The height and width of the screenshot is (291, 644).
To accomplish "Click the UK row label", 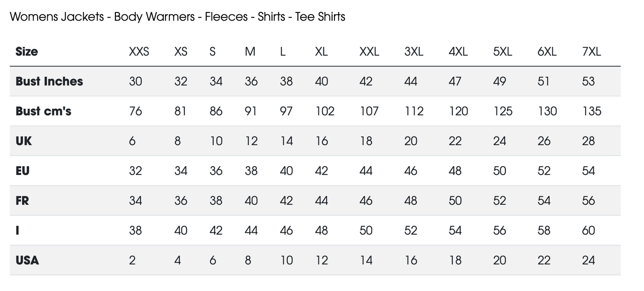I will click(24, 141).
